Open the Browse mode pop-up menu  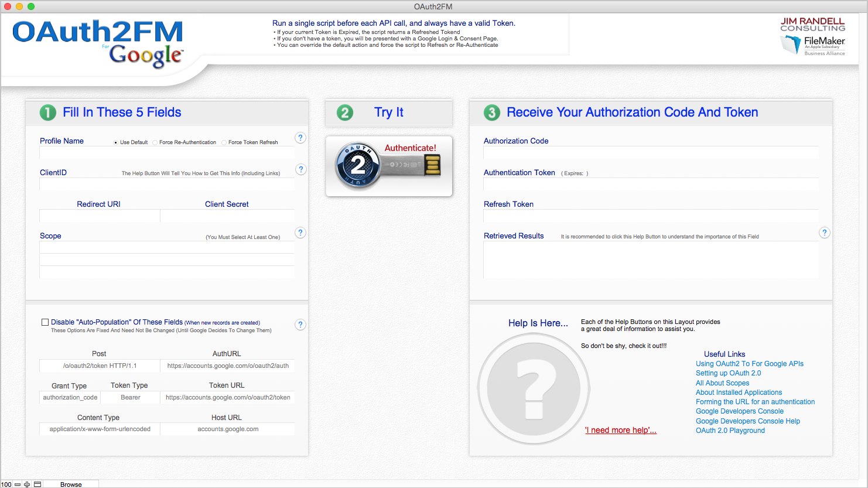tap(71, 484)
